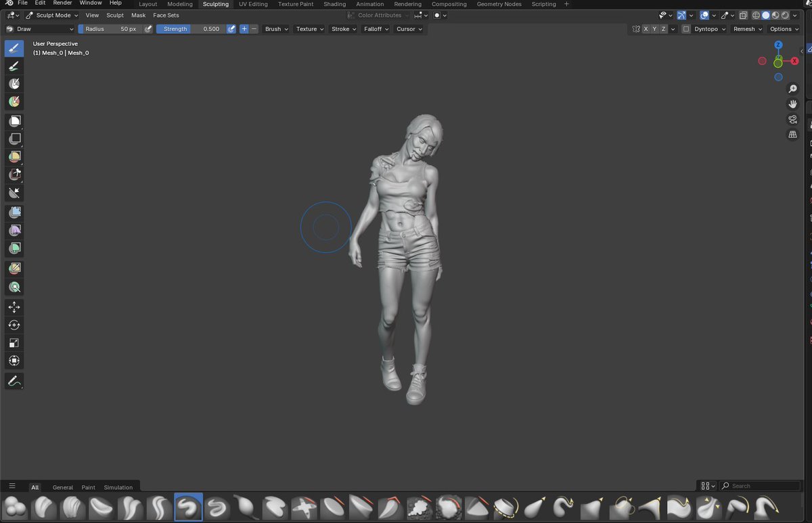The image size is (812, 523).
Task: Open the Face Sets menu
Action: [166, 15]
